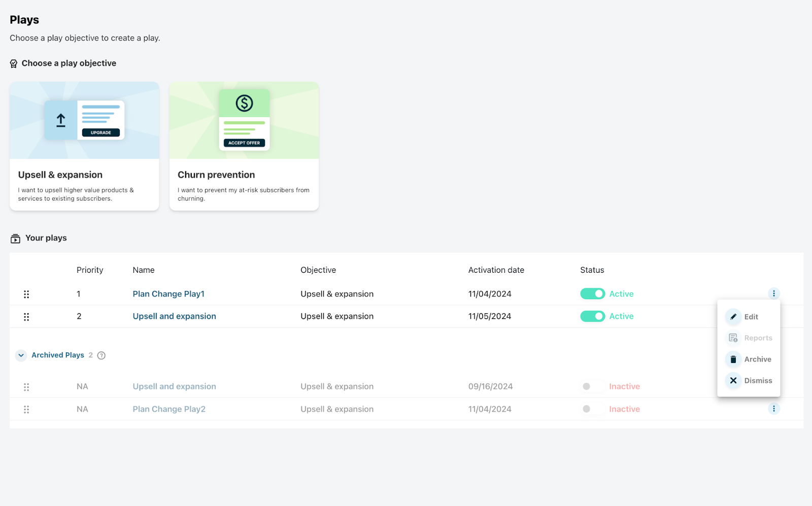Choose Archive text in context menu
The image size is (812, 506).
point(758,359)
